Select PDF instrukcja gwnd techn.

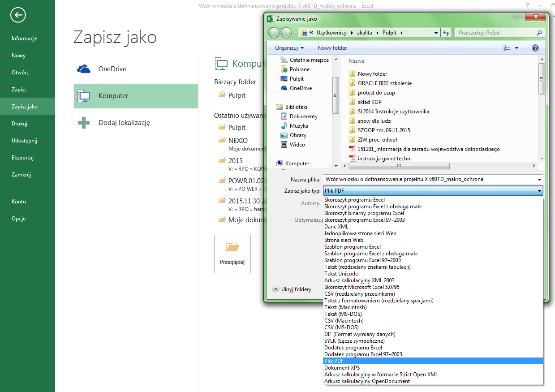click(x=380, y=159)
